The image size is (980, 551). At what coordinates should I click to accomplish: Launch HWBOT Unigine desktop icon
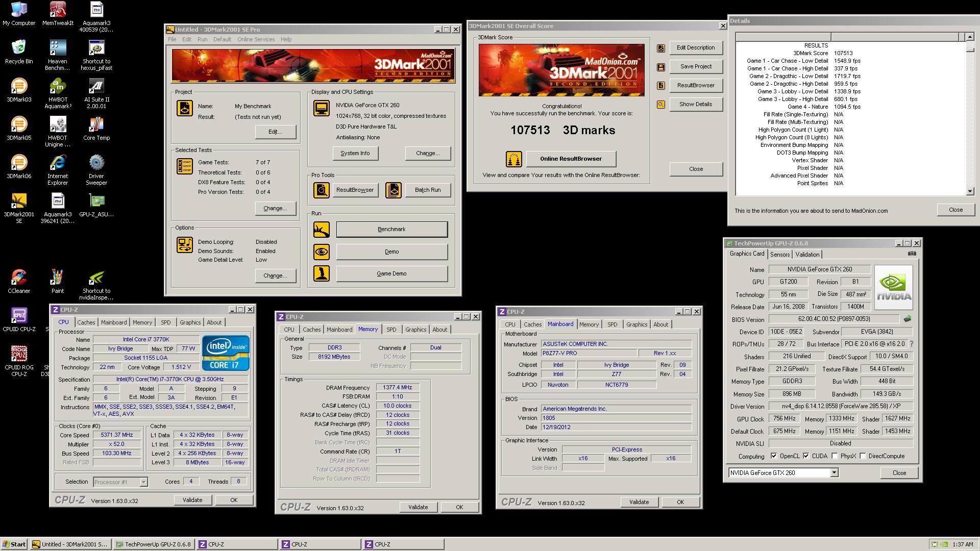(x=58, y=131)
